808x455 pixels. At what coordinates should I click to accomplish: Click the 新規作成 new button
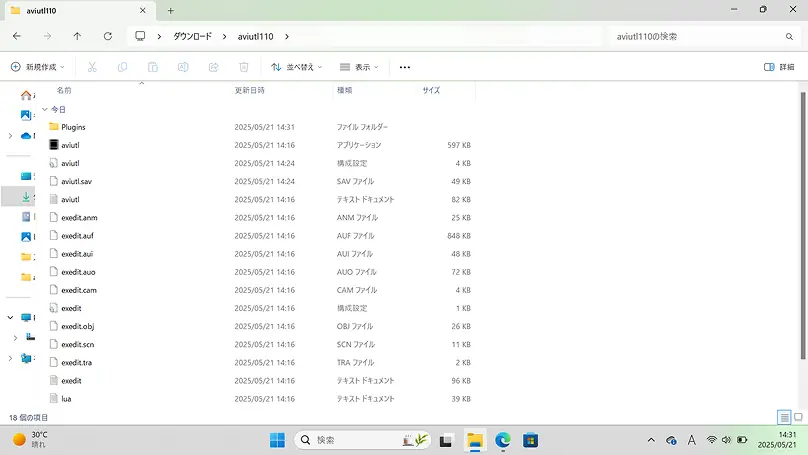click(38, 67)
